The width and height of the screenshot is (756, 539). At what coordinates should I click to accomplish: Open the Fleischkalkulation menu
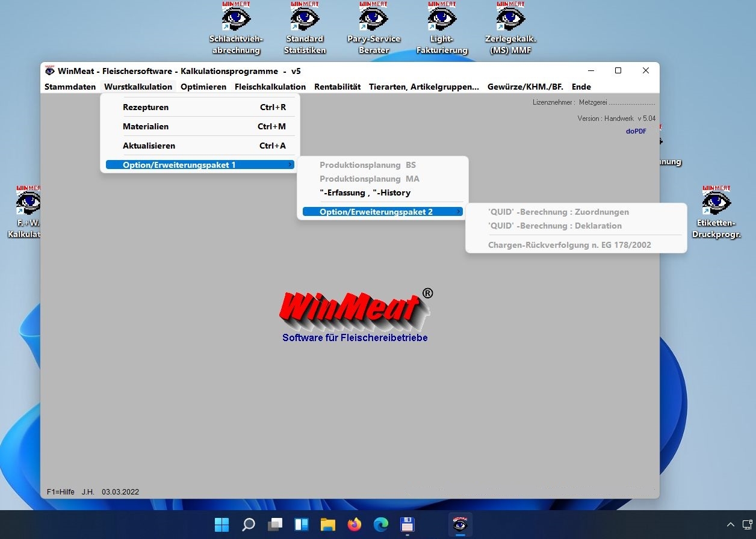[270, 87]
